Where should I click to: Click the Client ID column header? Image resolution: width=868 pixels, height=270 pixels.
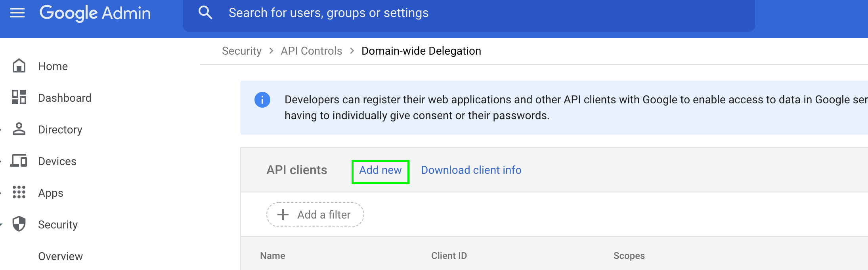449,256
